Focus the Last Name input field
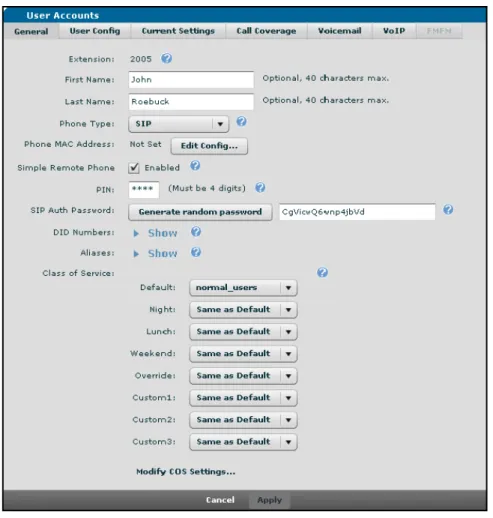Viewport: 493px width, 518px height. click(x=191, y=102)
